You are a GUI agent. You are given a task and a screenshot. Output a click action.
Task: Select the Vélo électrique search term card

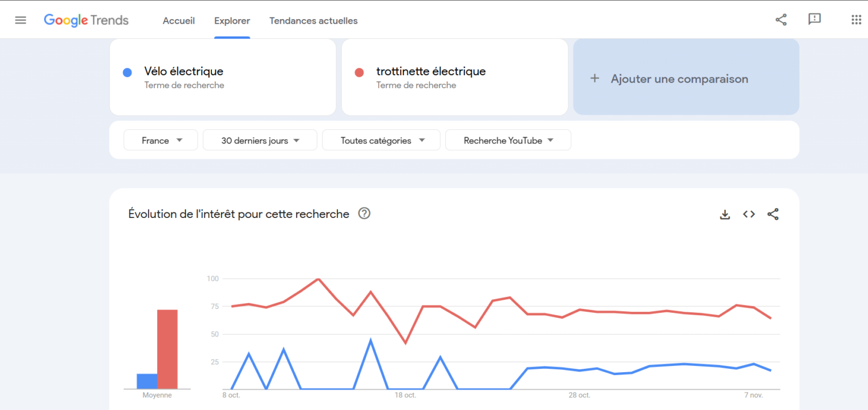pos(223,77)
